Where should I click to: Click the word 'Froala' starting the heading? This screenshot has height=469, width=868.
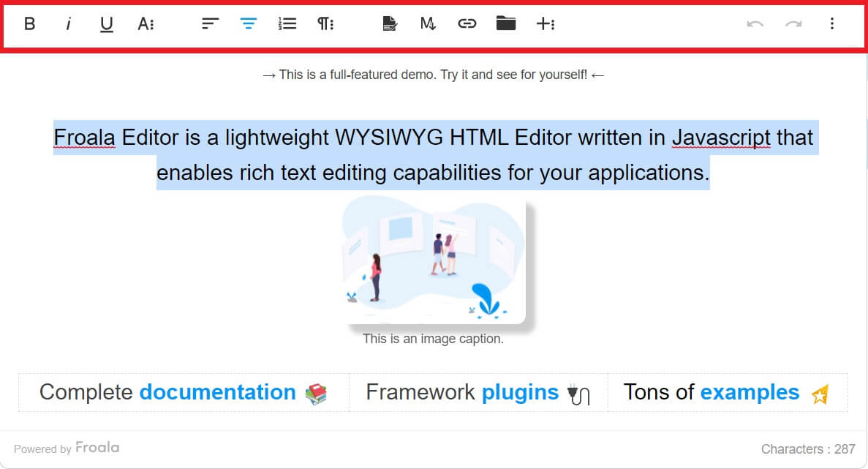(x=84, y=138)
